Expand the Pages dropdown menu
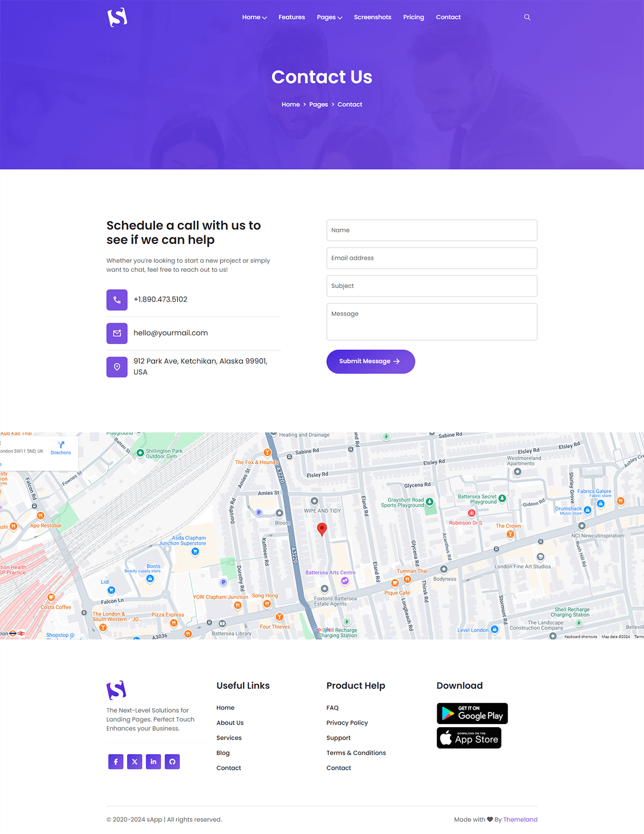Viewport: 644px width, 834px height. click(329, 17)
